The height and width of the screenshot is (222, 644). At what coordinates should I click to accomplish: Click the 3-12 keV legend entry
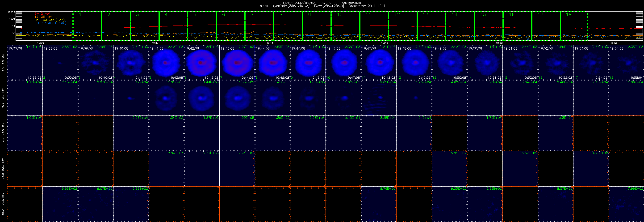pos(42,13)
